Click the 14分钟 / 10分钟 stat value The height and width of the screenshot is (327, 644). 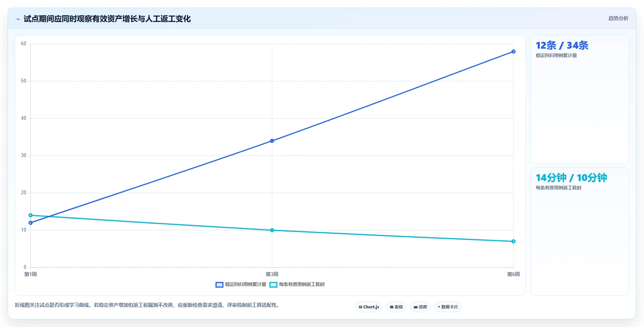point(571,178)
